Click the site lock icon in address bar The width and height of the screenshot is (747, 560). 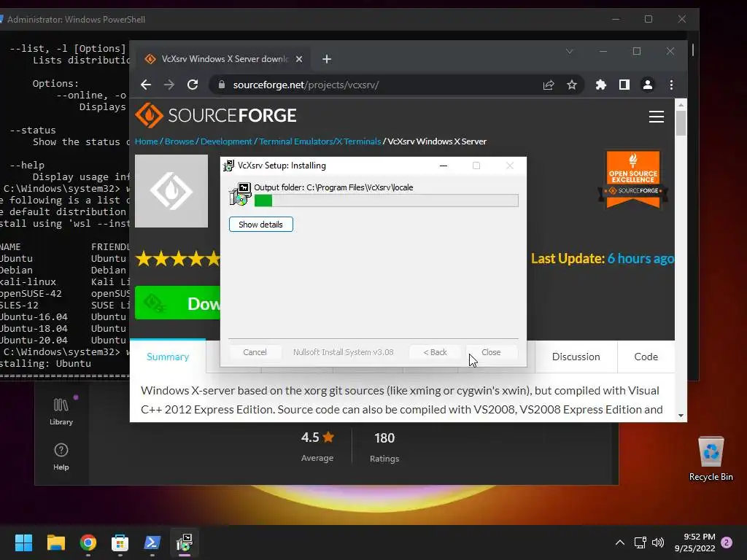tap(221, 85)
